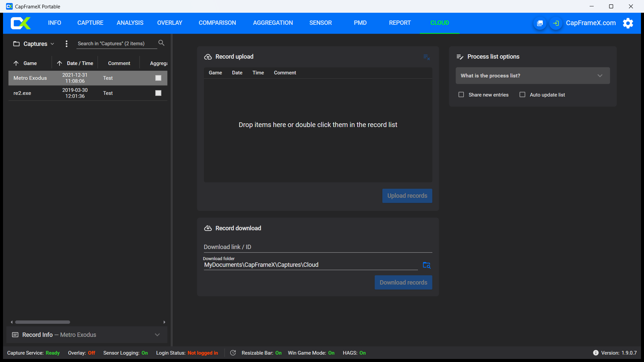The width and height of the screenshot is (644, 362).
Task: Click the Not logged in status text
Action: (203, 353)
